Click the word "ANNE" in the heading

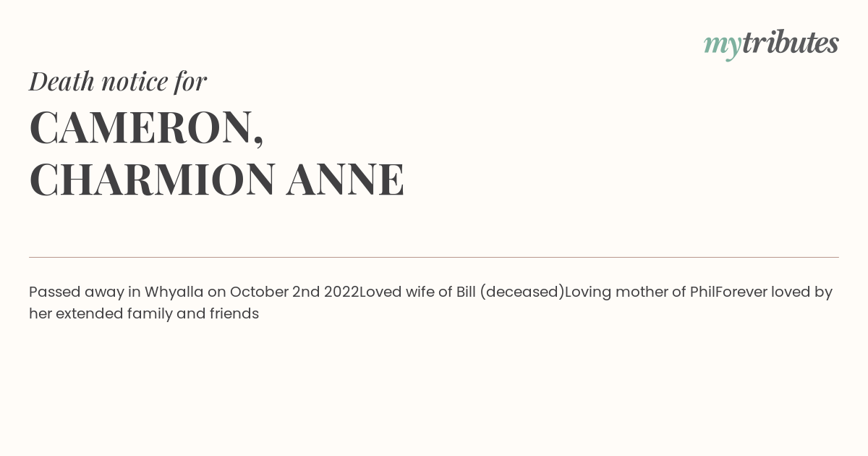[x=345, y=180]
